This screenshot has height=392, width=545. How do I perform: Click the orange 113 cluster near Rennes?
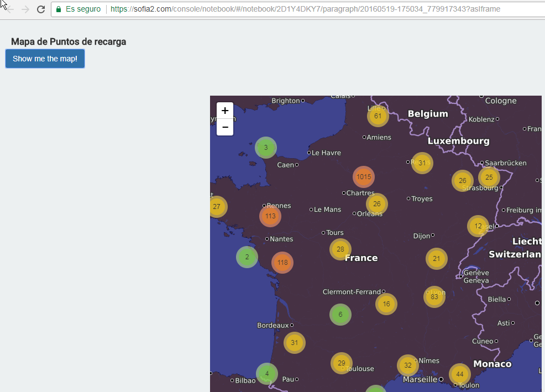(270, 216)
